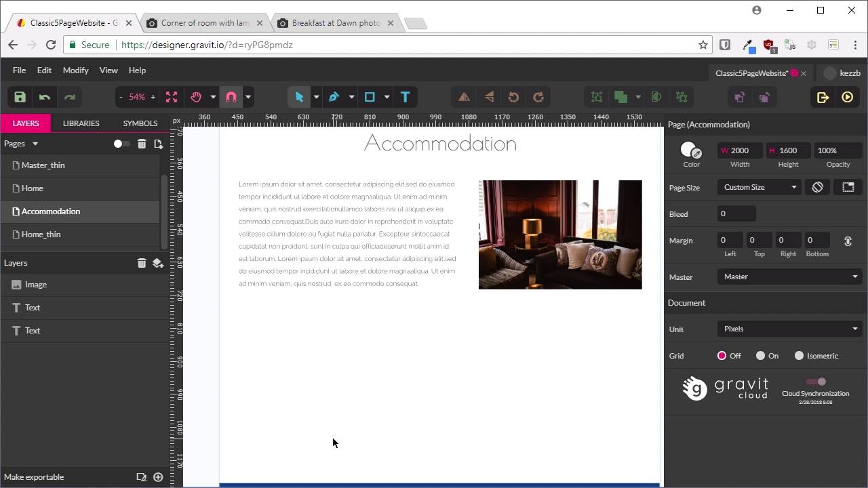Viewport: 868px width, 488px height.
Task: Click the Present play icon
Action: [x=847, y=97]
